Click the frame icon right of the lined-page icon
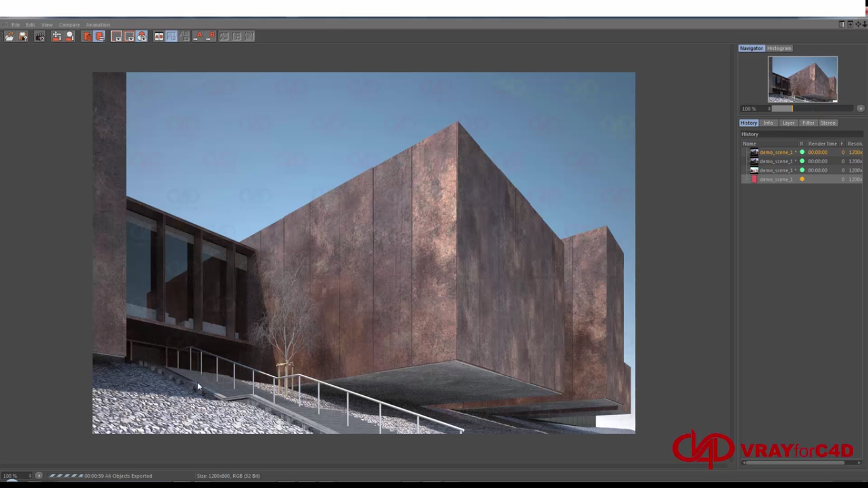Image resolution: width=868 pixels, height=488 pixels. click(x=116, y=36)
